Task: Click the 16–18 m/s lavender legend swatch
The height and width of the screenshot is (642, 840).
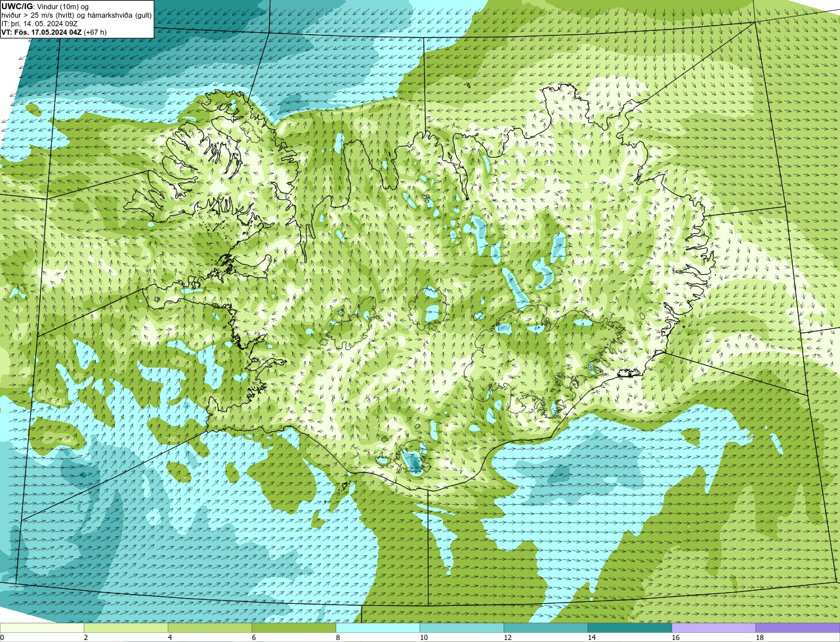Action: pyautogui.click(x=714, y=628)
